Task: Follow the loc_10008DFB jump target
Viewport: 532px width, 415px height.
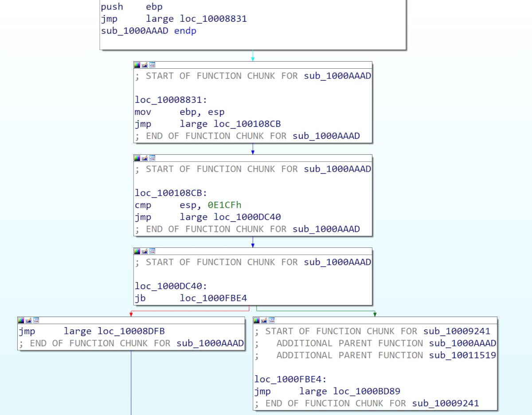Action: (131, 331)
